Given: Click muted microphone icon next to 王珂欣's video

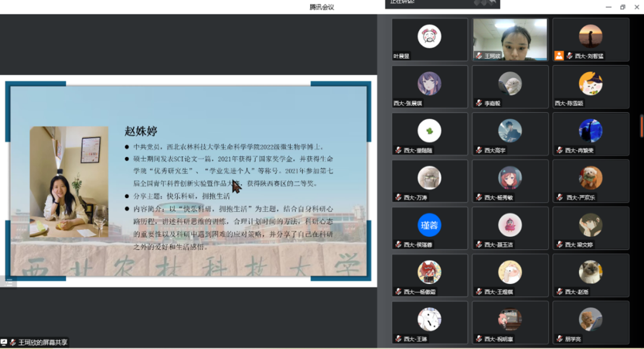Looking at the screenshot, I should pyautogui.click(x=479, y=56).
